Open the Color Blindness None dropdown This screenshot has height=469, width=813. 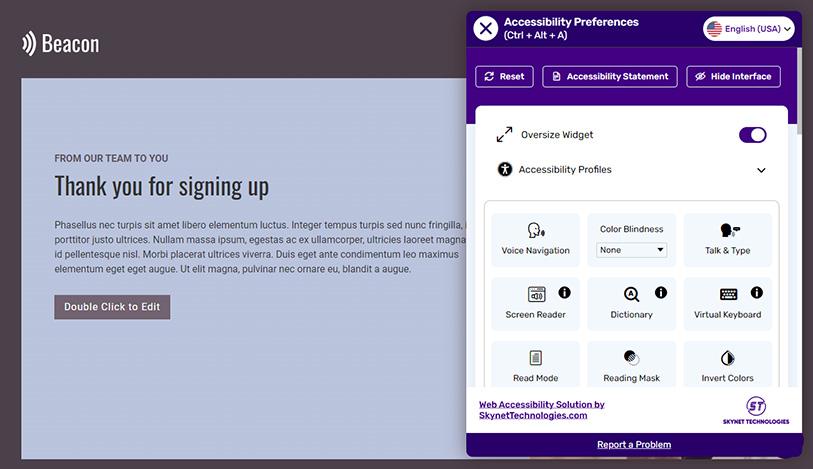point(631,250)
